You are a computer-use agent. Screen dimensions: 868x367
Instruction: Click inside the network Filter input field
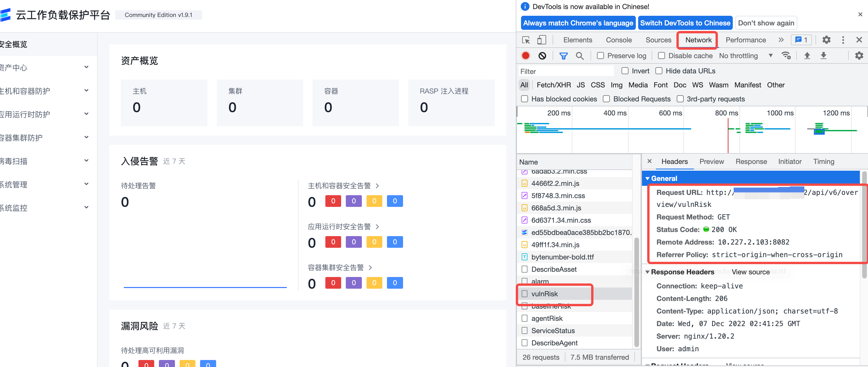click(x=566, y=71)
